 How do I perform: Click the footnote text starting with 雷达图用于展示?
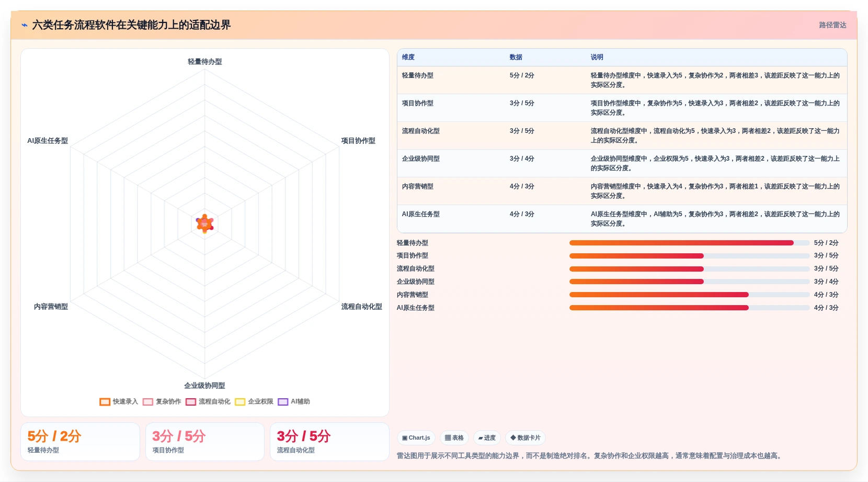click(590, 456)
